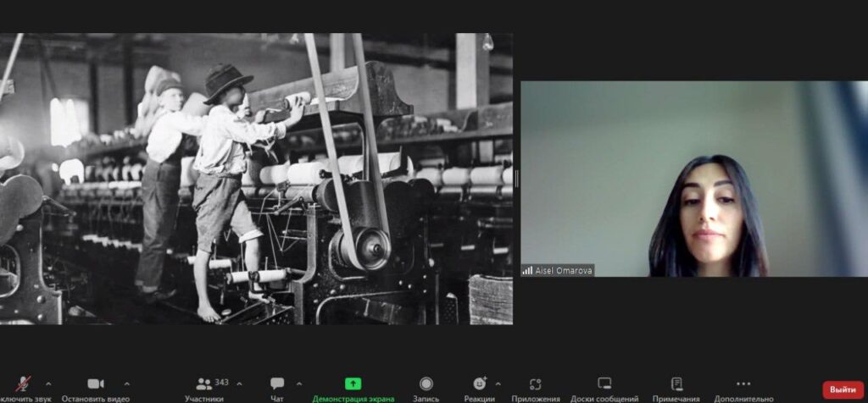Open Примечания notes panel
868x403 pixels.
tap(676, 385)
